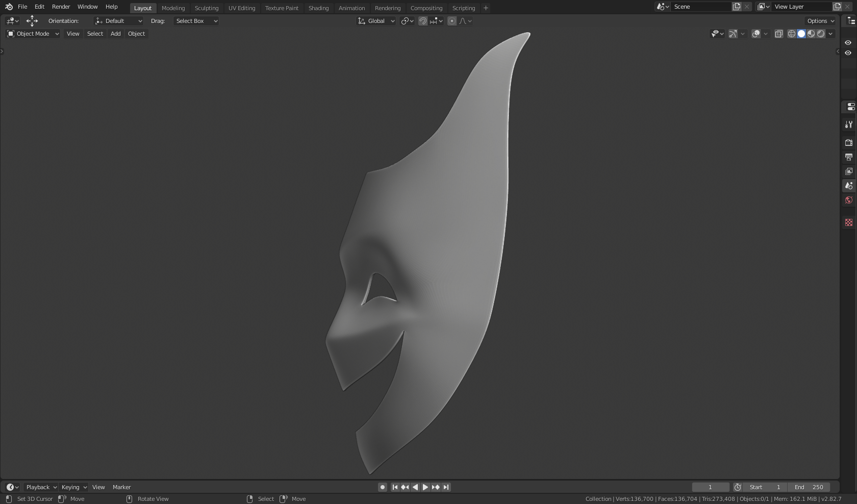Switch to Material Preview shading
Screen dimensions: 857x504
(x=811, y=34)
